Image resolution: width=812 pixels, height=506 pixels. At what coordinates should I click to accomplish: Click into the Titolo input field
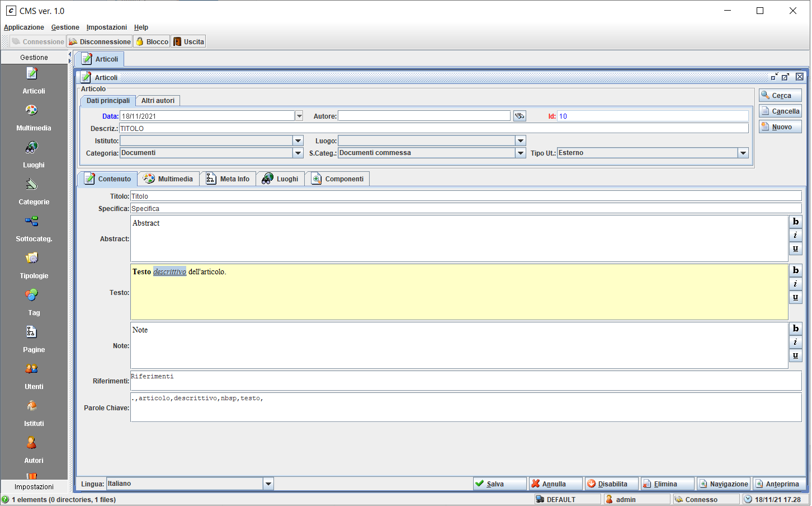click(466, 196)
